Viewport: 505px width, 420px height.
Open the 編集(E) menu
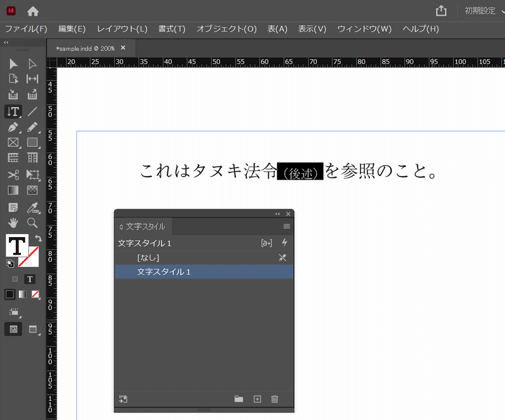[x=72, y=29]
